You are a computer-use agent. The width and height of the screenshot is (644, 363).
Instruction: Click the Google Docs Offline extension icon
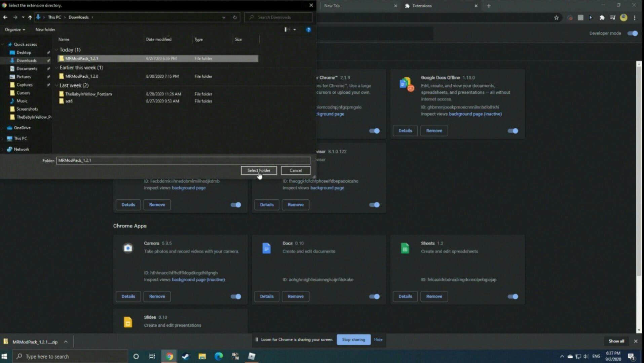tap(406, 84)
